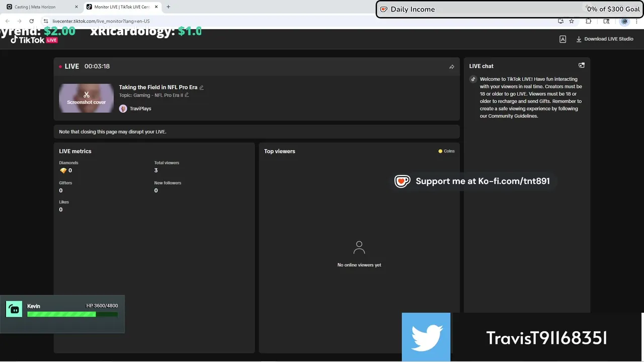The height and width of the screenshot is (362, 644).
Task: Click the TikTok icon beside welcome message
Action: pos(473,79)
